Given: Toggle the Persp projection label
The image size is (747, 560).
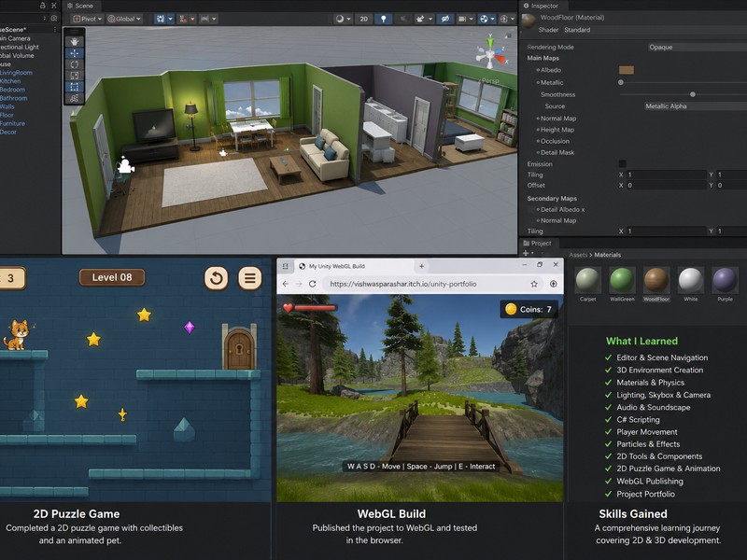Looking at the screenshot, I should point(490,81).
